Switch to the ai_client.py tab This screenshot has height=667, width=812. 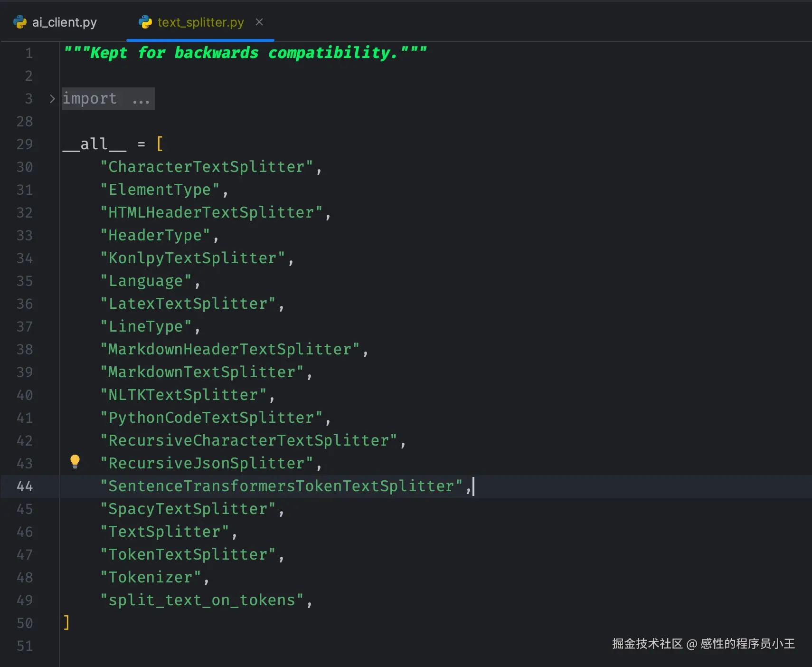[x=64, y=22]
